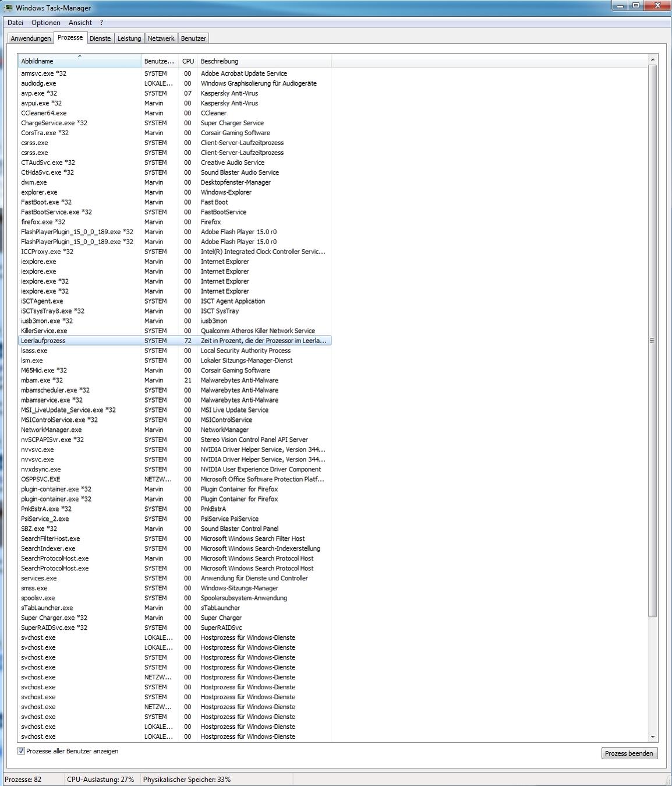
Task: Select the sTabLauncher.exe process
Action: coord(175,608)
